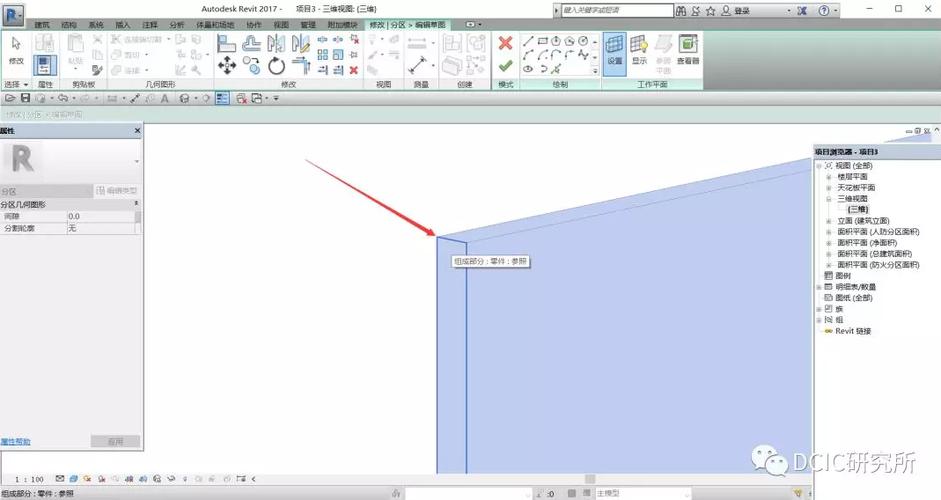
Task: Toggle the Properties palette button in ribbon
Action: pyautogui.click(x=45, y=65)
